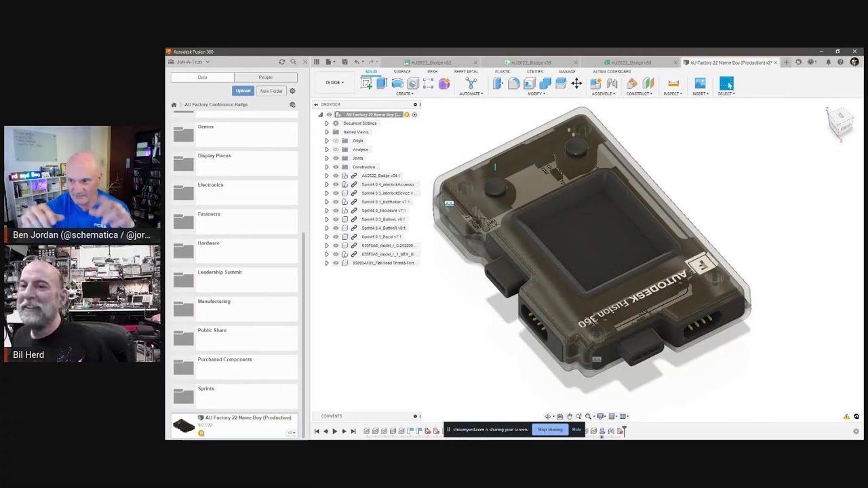The height and width of the screenshot is (488, 868).
Task: Open the Construct dropdown menu
Action: pos(639,94)
